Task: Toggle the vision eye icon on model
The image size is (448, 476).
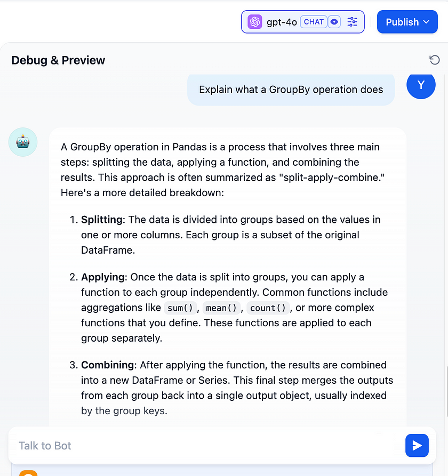Action: (x=334, y=22)
